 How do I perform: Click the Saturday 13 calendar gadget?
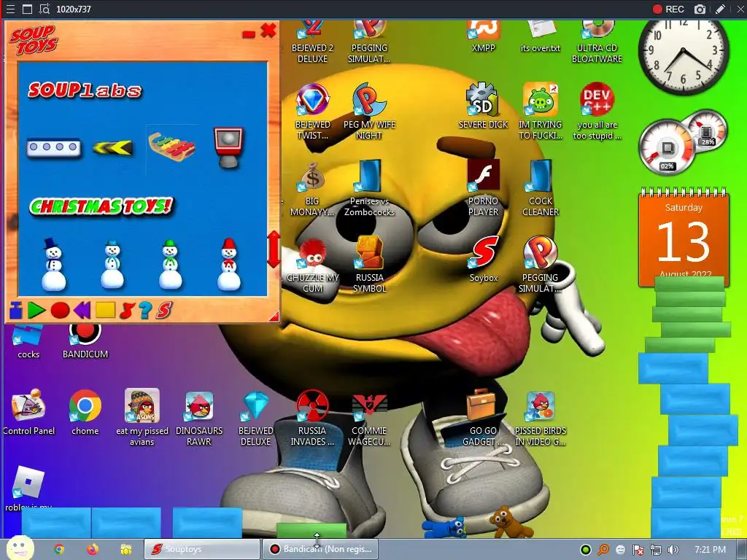pyautogui.click(x=684, y=237)
